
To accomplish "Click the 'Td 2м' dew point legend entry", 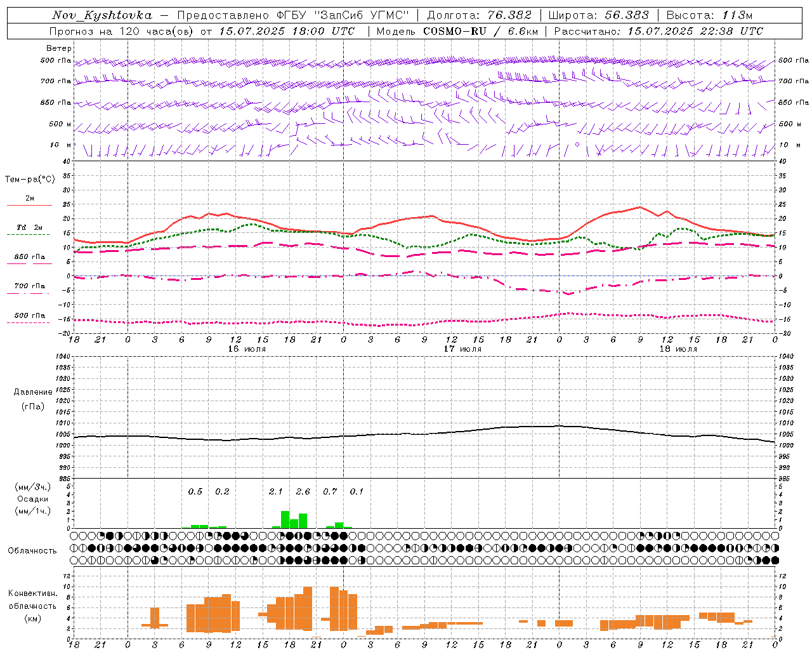I will pos(29,227).
